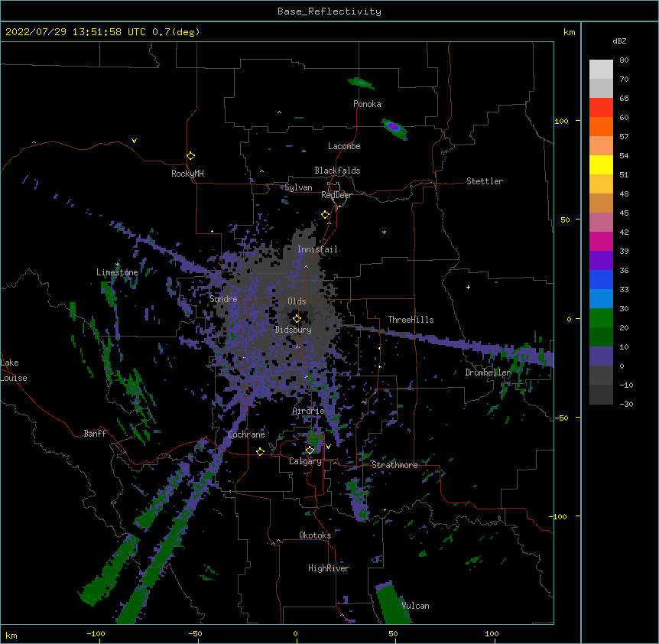Select the yellow diamond marker east of Cochrane
The image size is (659, 644).
pyautogui.click(x=260, y=451)
